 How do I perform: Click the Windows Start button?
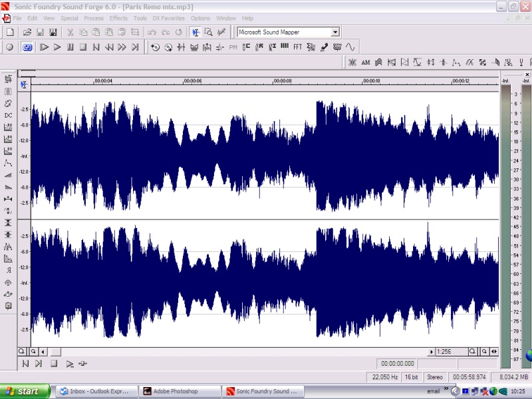tap(25, 391)
